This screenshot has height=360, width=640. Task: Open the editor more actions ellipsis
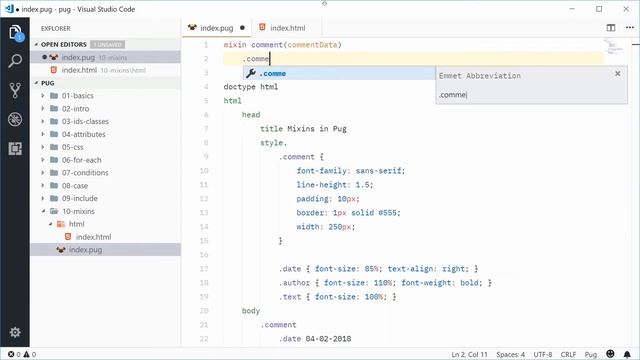point(630,28)
